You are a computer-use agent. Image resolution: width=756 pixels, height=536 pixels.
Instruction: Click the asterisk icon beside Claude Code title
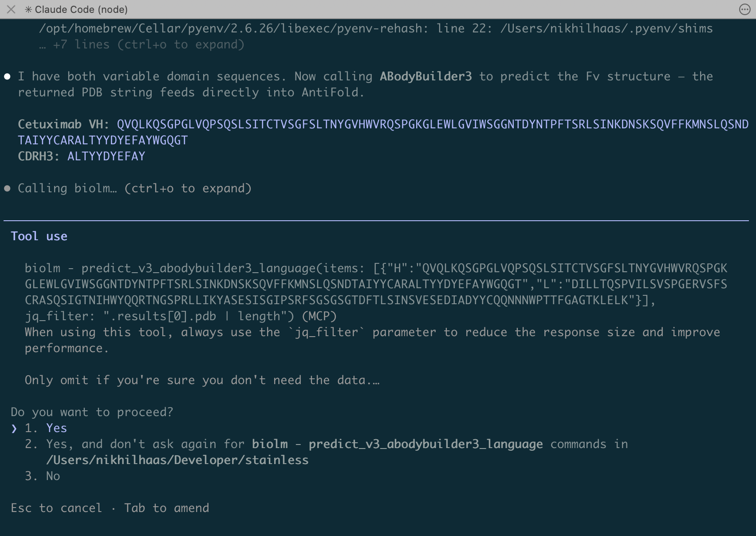pos(28,9)
